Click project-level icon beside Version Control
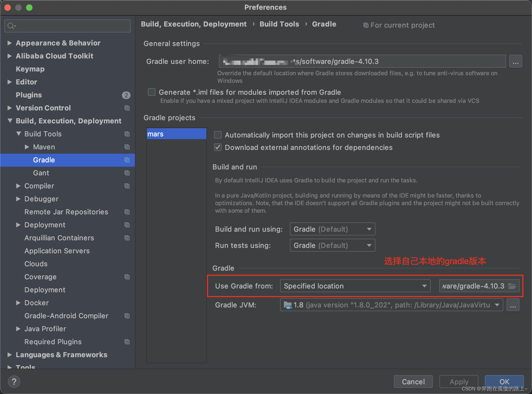 coord(127,108)
